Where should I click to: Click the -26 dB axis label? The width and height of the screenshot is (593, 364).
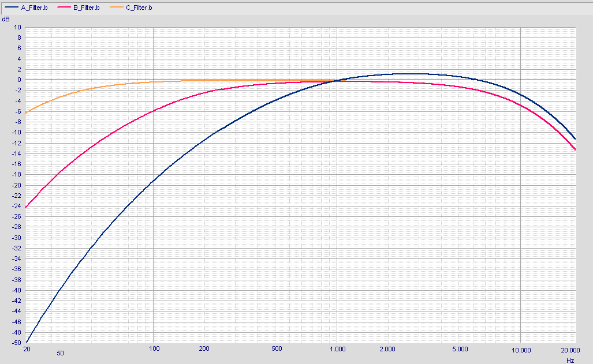(17, 216)
